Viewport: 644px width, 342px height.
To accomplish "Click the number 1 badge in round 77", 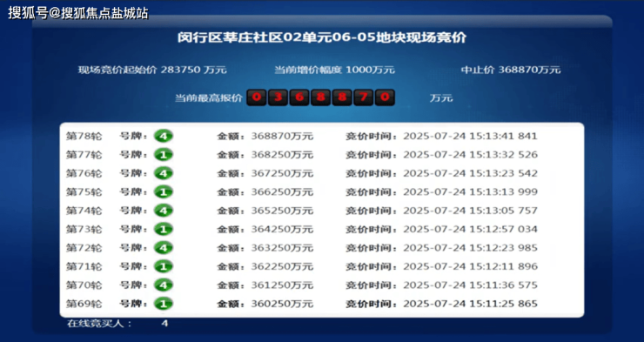I will click(164, 155).
